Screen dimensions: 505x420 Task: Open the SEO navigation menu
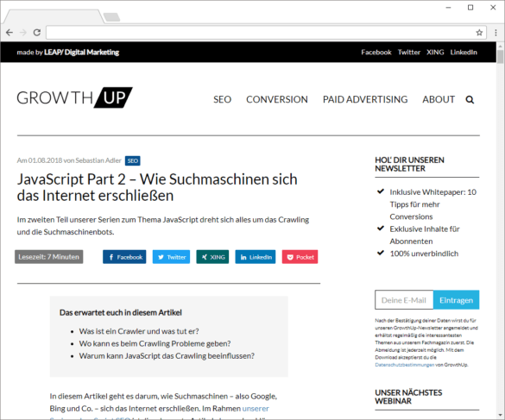222,99
